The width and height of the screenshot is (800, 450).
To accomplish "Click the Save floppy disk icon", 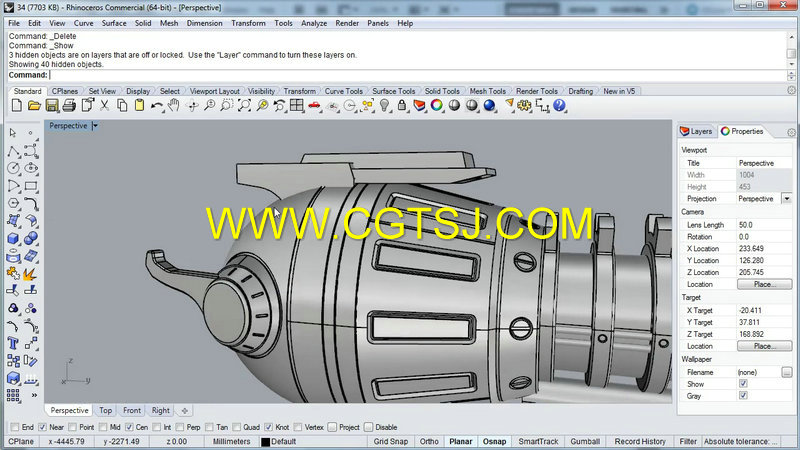I will click(52, 106).
